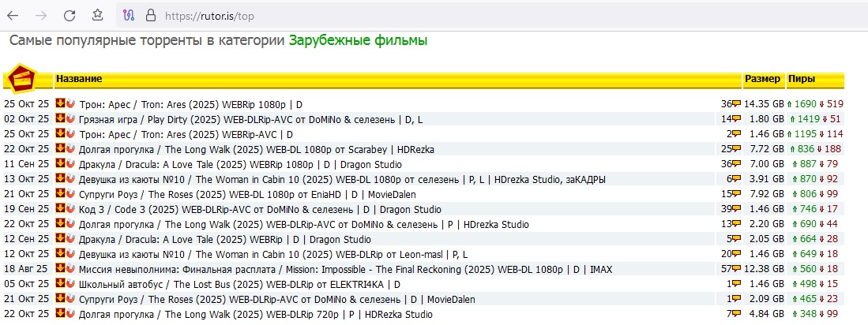
Task: Open 'Школьный автобус / The Lost Bus' link
Action: 239,284
